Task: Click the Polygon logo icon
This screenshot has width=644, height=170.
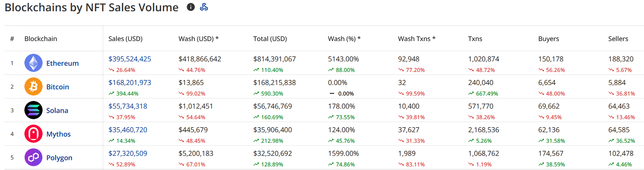Action: 33,157
